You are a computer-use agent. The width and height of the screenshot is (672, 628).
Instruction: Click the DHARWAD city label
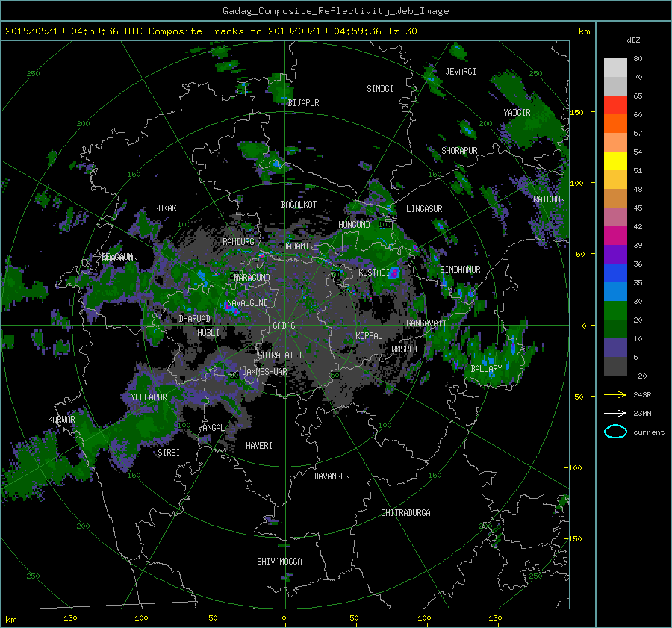[x=194, y=319]
